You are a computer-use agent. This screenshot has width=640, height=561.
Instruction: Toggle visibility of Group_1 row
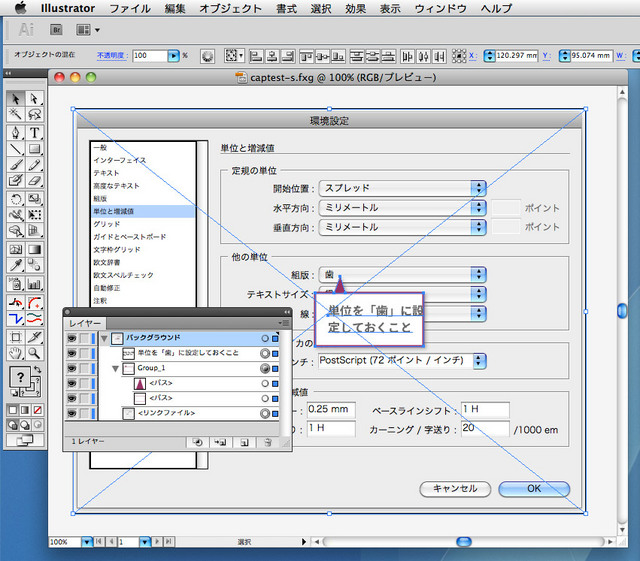point(72,368)
